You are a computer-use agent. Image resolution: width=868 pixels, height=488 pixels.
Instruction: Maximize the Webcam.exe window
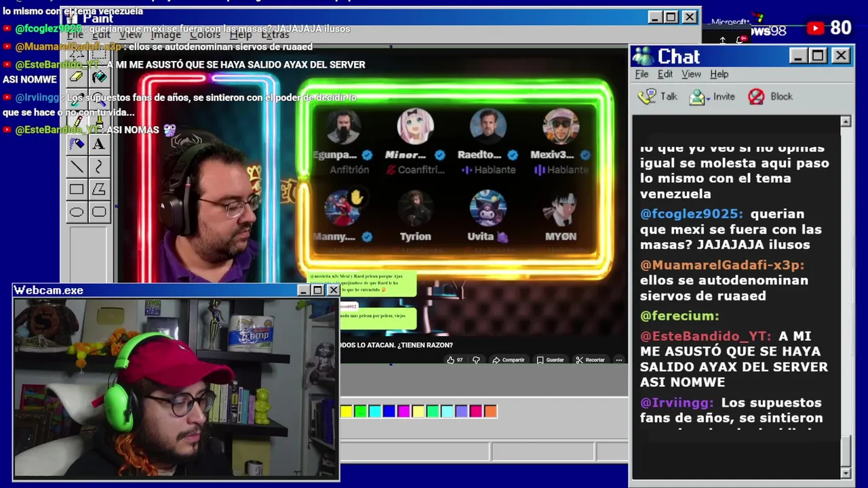pos(317,290)
